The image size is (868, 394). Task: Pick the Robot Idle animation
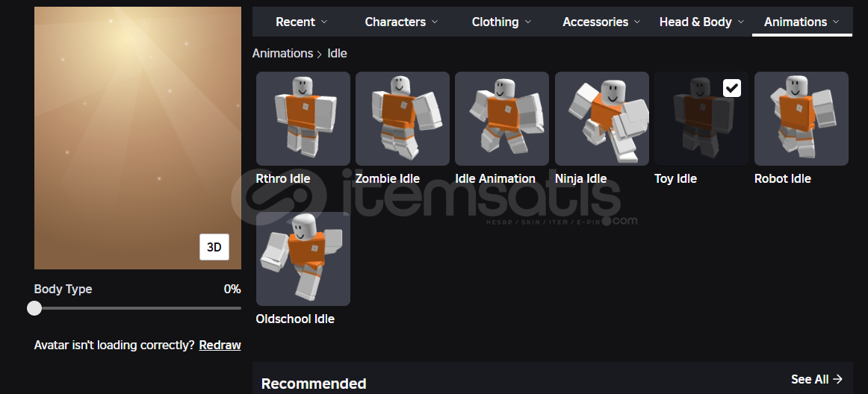[801, 119]
